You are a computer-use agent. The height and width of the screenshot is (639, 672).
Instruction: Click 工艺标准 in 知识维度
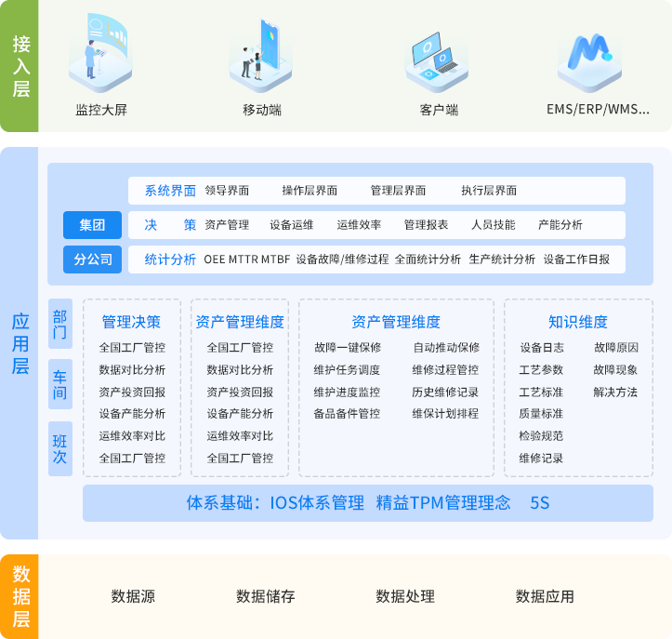coord(541,392)
